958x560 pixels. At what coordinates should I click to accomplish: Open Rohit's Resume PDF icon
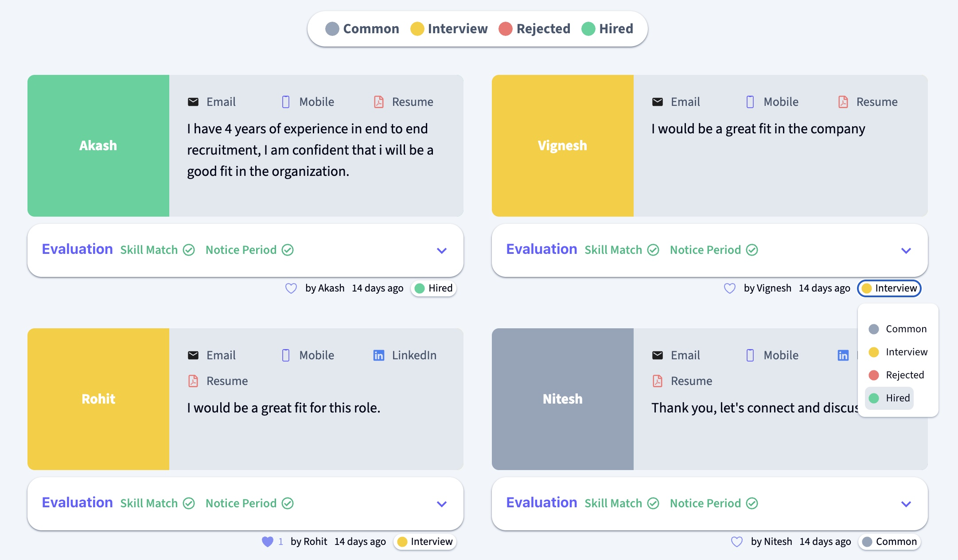[x=193, y=381]
